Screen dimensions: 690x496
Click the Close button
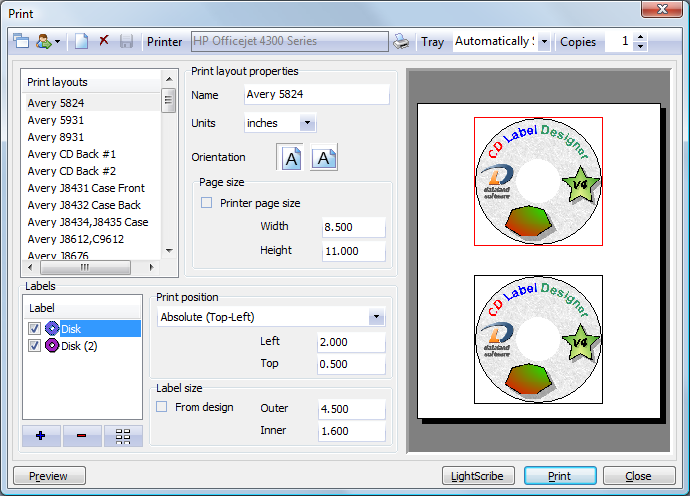pos(639,476)
